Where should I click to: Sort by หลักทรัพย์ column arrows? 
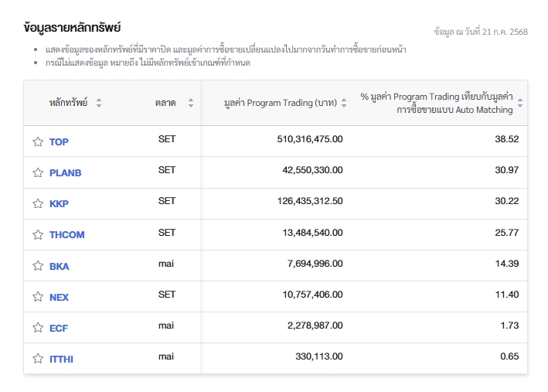click(x=99, y=103)
